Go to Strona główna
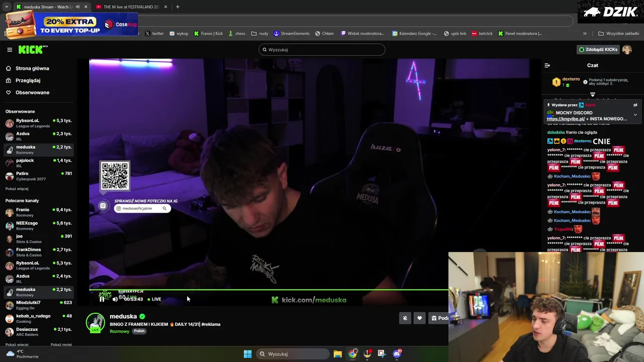This screenshot has height=362, width=644. point(28,68)
